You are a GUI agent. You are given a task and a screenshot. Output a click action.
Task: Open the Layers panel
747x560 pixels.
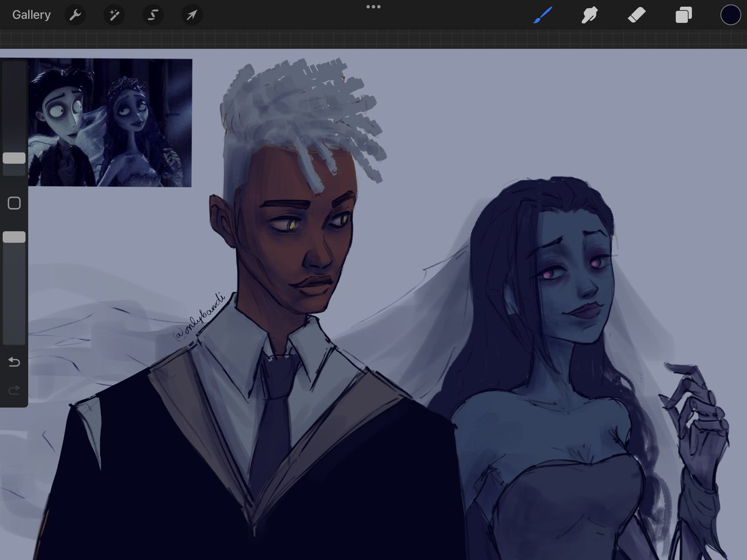pyautogui.click(x=684, y=15)
